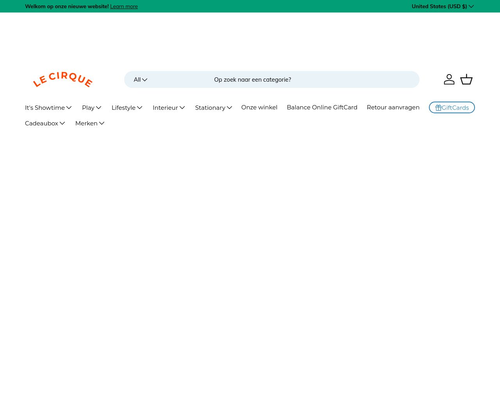The width and height of the screenshot is (500, 400).
Task: Focus the category search field
Action: [x=272, y=80]
